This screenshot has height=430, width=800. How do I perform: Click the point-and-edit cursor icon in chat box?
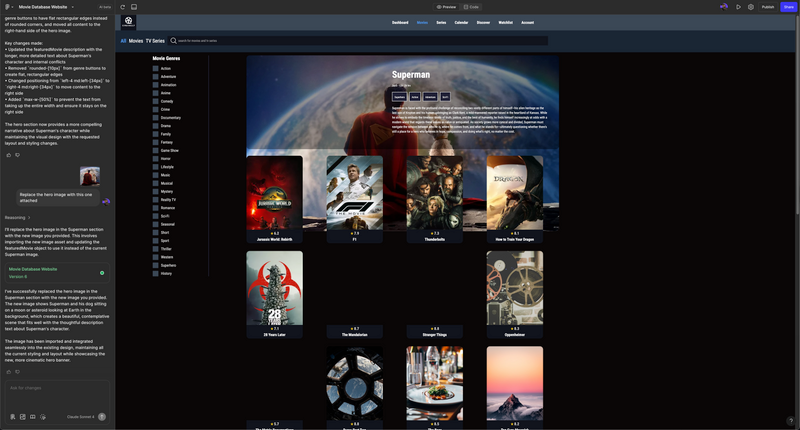43,417
